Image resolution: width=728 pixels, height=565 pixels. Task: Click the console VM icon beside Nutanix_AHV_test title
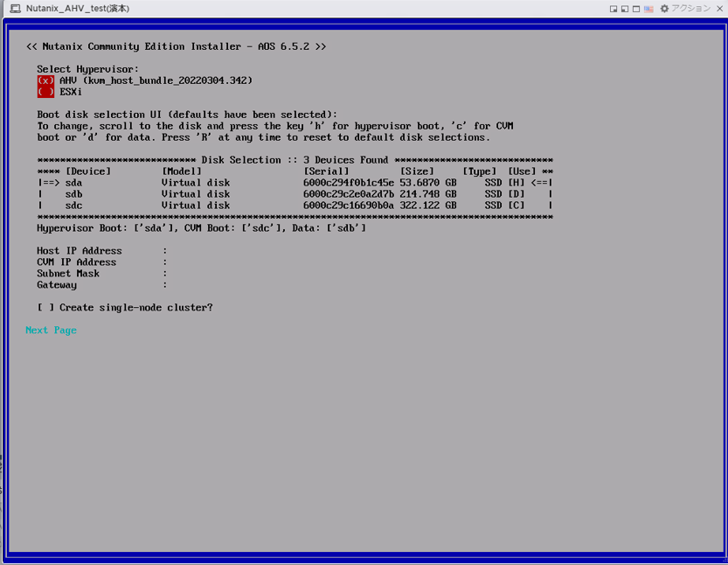(x=16, y=9)
